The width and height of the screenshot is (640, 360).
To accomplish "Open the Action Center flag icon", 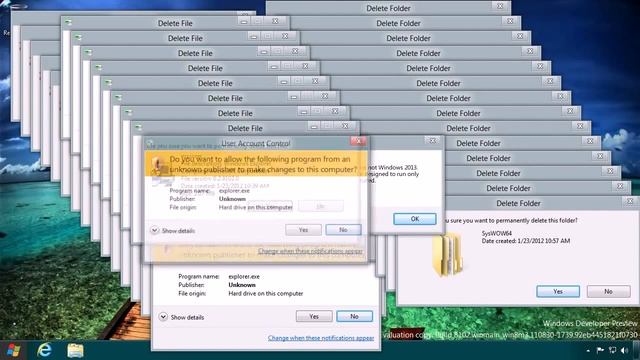I will coord(600,350).
